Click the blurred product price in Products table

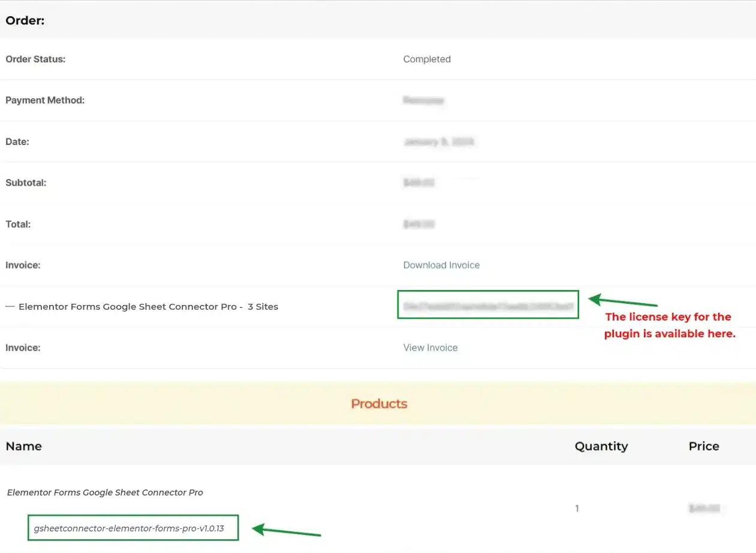click(703, 509)
